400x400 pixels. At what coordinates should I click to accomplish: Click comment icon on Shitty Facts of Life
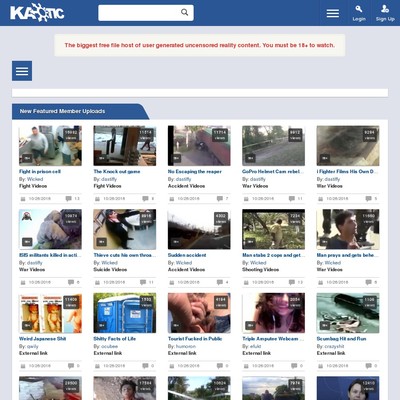click(x=145, y=366)
